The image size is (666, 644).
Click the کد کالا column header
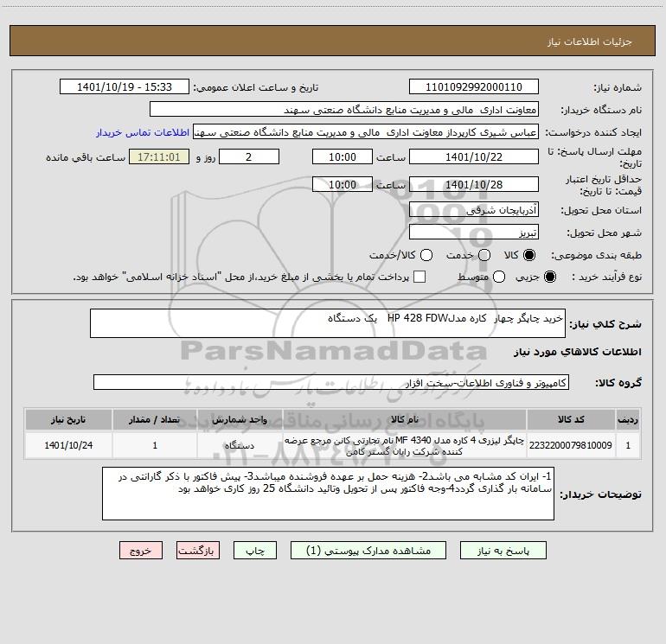[571, 419]
